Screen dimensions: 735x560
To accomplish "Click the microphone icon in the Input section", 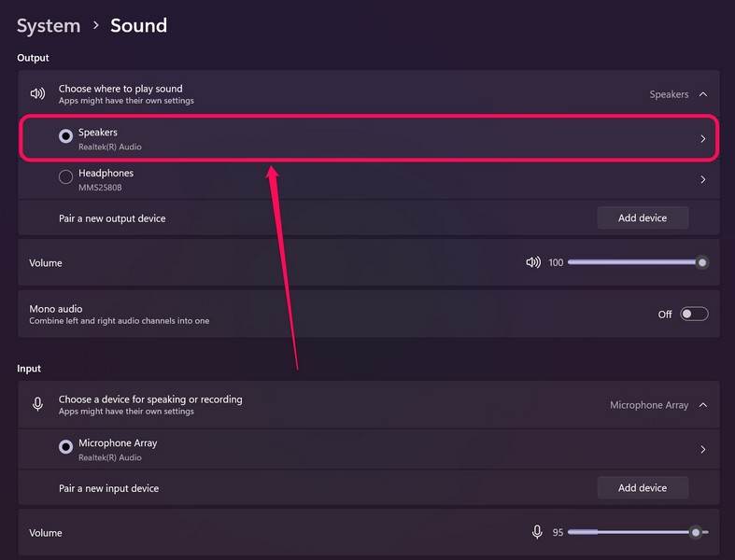I will (x=37, y=404).
